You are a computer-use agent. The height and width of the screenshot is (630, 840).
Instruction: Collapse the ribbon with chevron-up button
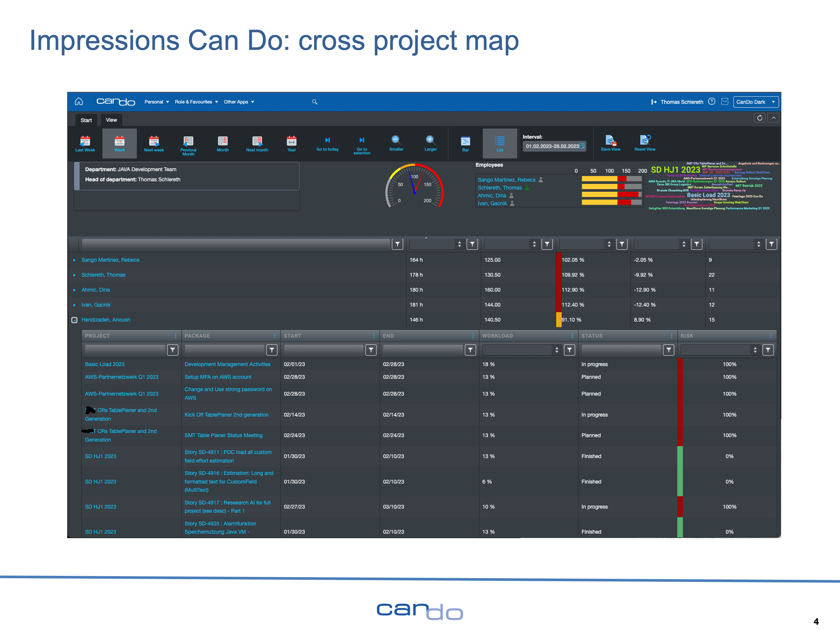773,118
